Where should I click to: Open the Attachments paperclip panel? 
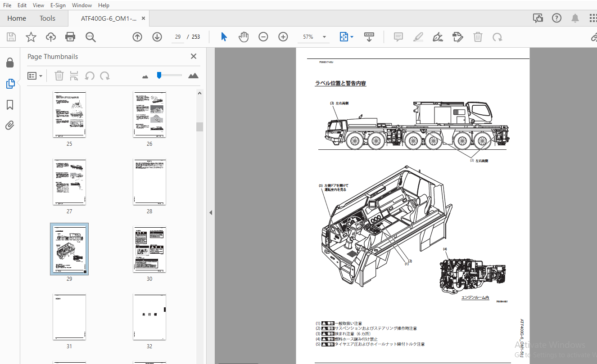pos(10,125)
